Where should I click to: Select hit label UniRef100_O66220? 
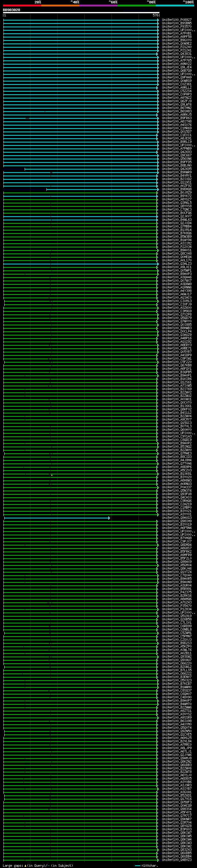[176, 664]
